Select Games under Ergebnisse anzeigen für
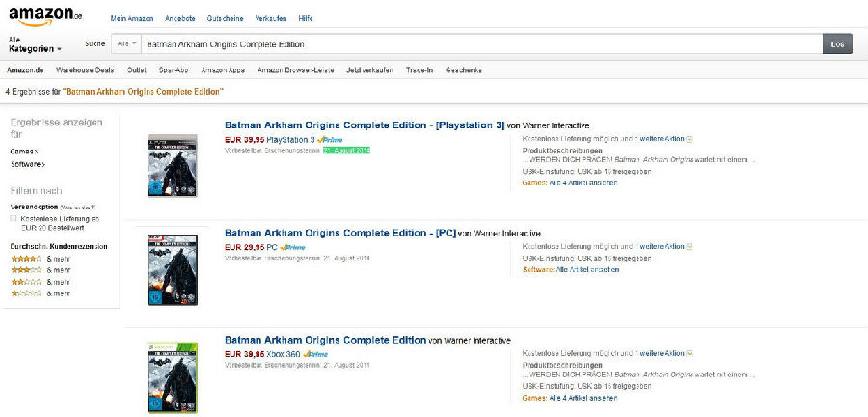 [24, 152]
